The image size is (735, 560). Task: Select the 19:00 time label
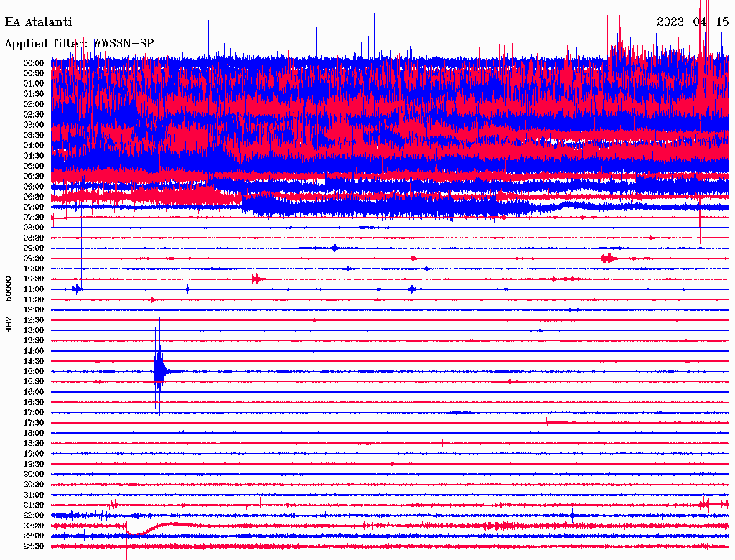34,454
